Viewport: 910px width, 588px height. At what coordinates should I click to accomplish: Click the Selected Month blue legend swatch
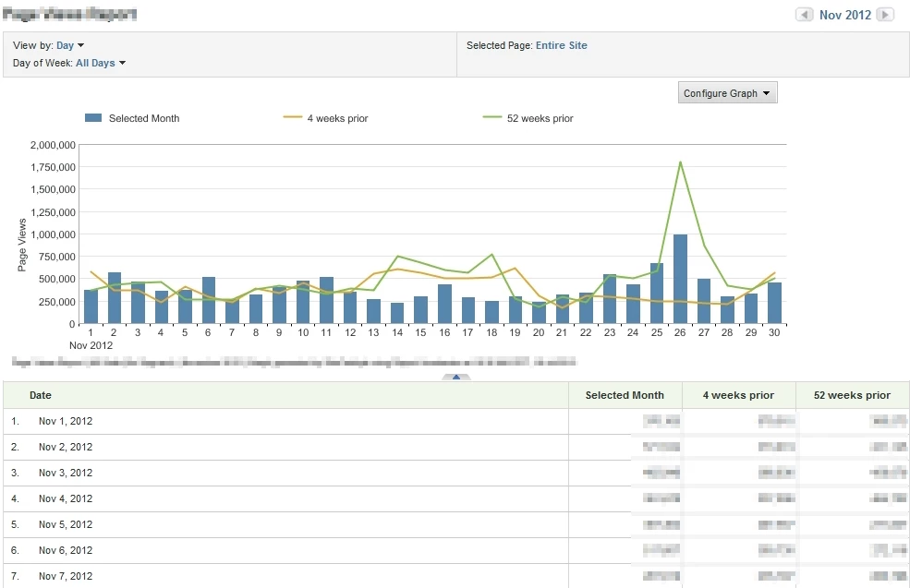[93, 118]
